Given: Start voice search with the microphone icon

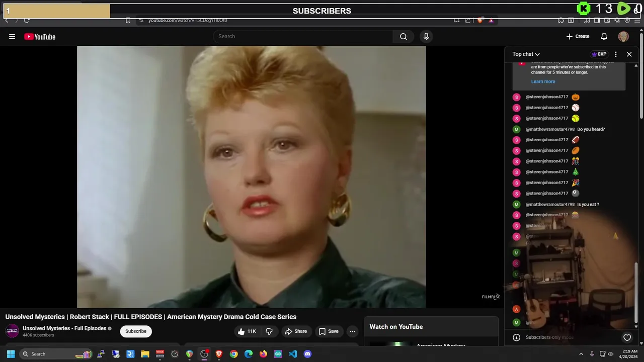Looking at the screenshot, I should (x=426, y=36).
